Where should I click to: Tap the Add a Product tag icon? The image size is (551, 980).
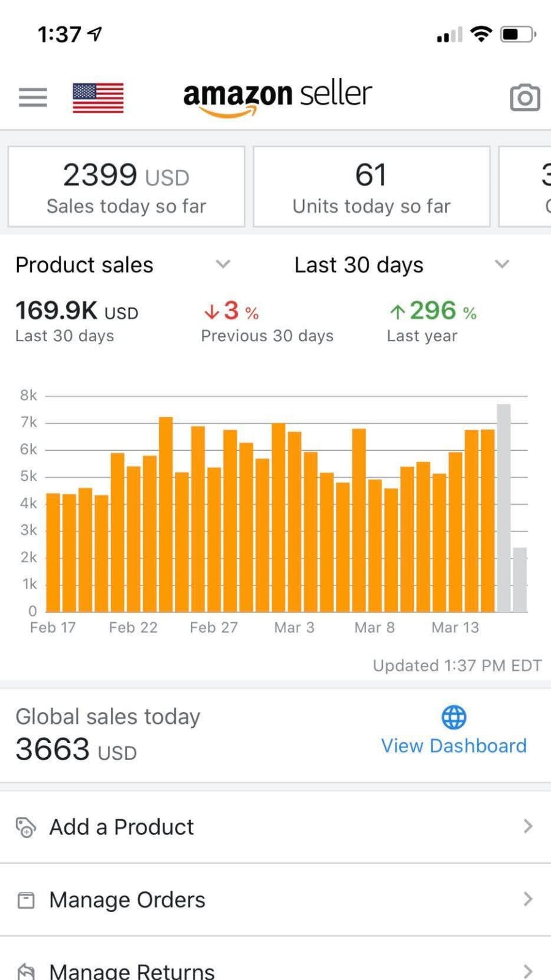point(26,827)
